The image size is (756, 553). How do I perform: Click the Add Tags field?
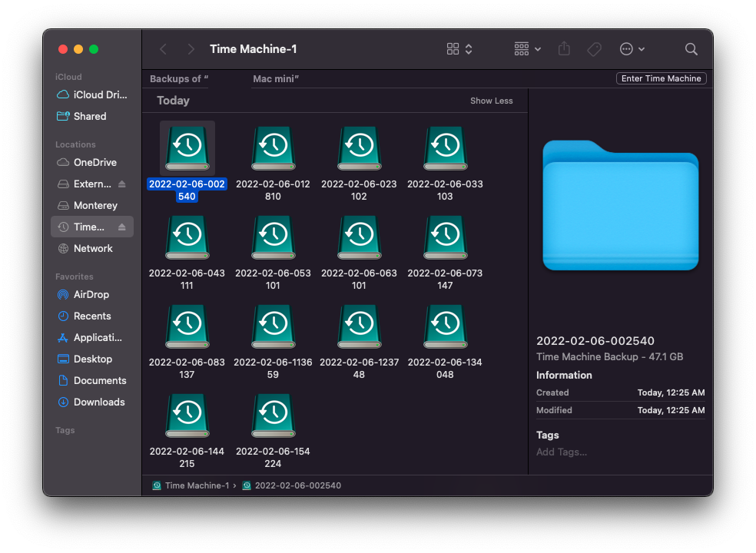[x=562, y=452]
